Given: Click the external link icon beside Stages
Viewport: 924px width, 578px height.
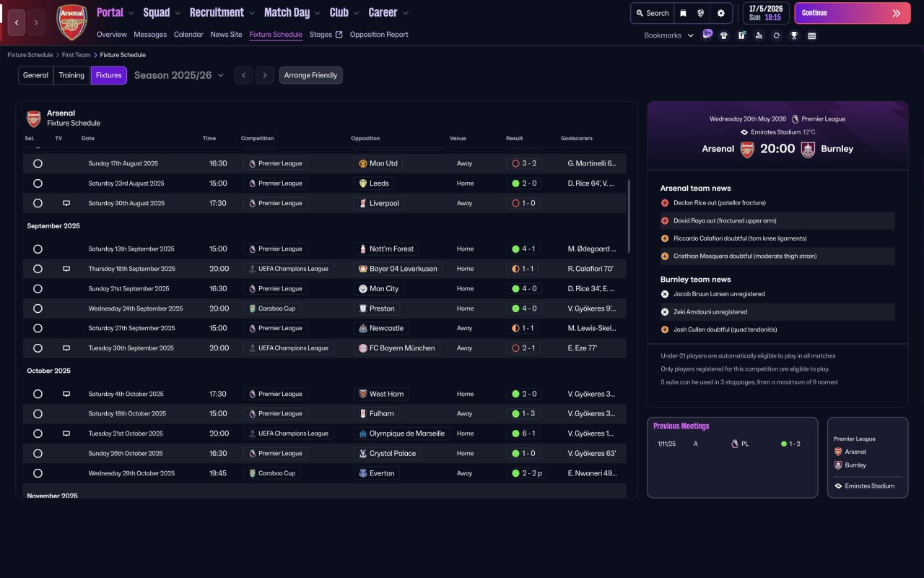Looking at the screenshot, I should pos(339,34).
